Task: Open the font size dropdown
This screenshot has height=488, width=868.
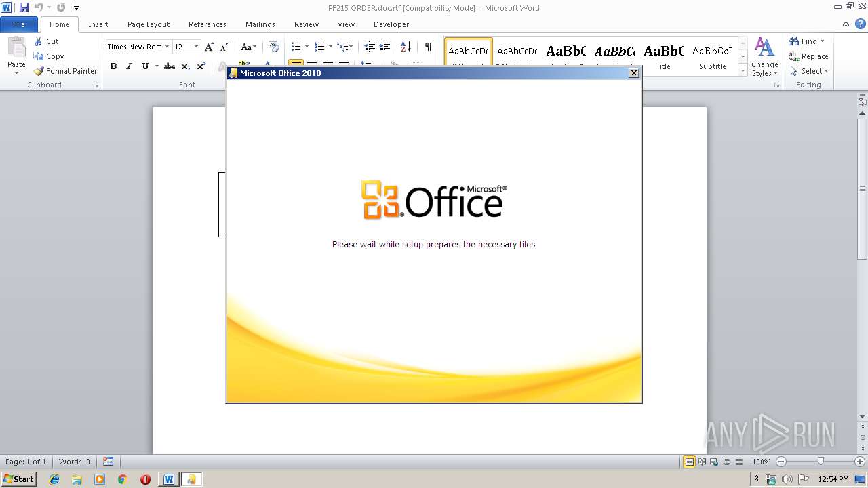Action: pos(197,47)
